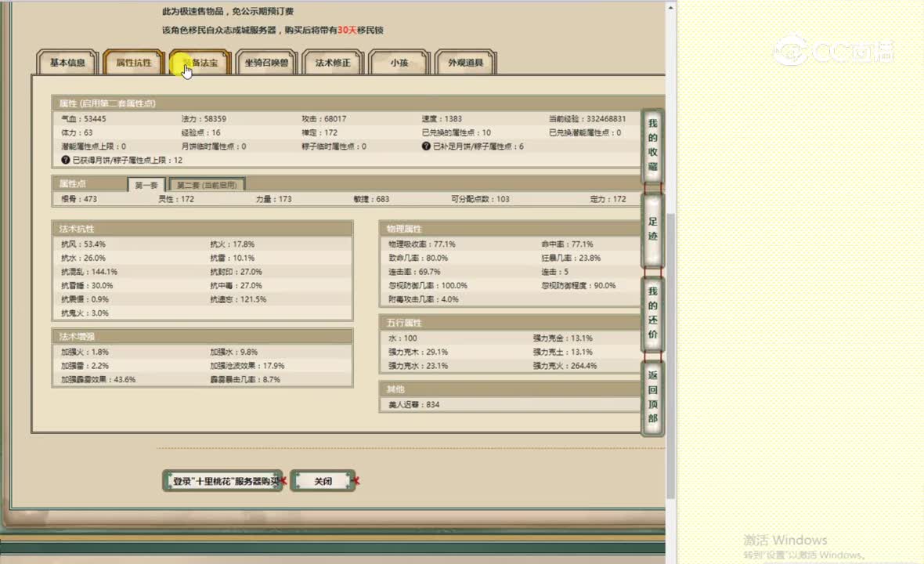Click 抗水：26.0% entry
Screen dimensions: 924x564
tap(83, 258)
